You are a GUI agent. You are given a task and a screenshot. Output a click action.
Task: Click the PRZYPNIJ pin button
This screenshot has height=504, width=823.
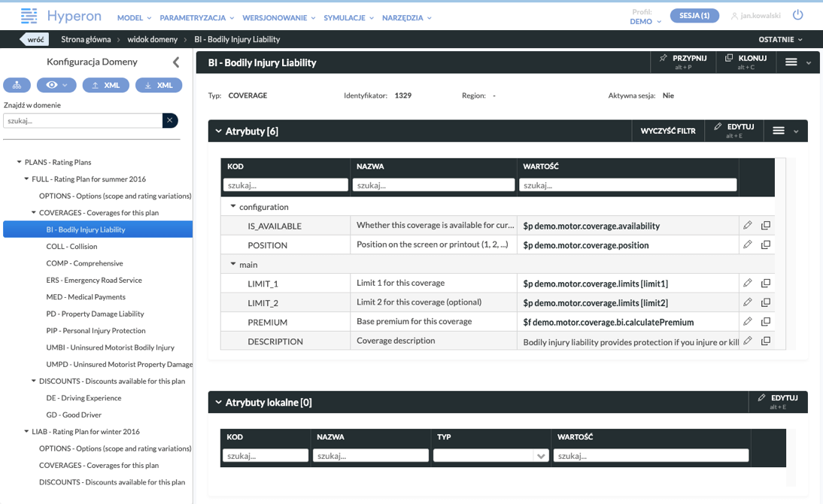[683, 62]
